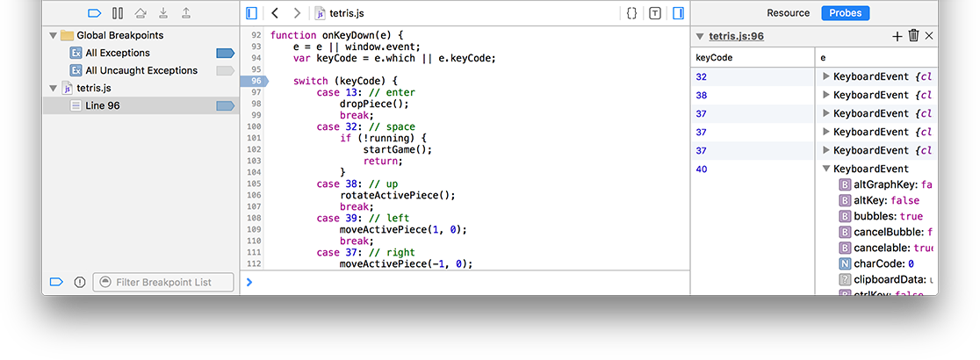Click the cancelable property row
The width and height of the screenshot is (980, 360).
pos(888,248)
